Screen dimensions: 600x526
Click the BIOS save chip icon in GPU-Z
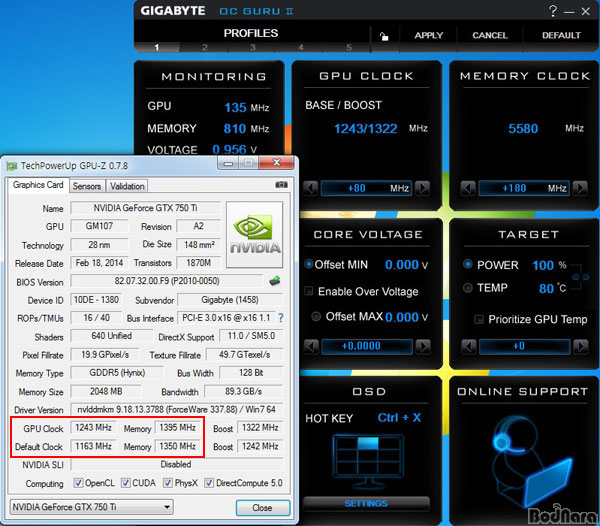[x=275, y=281]
